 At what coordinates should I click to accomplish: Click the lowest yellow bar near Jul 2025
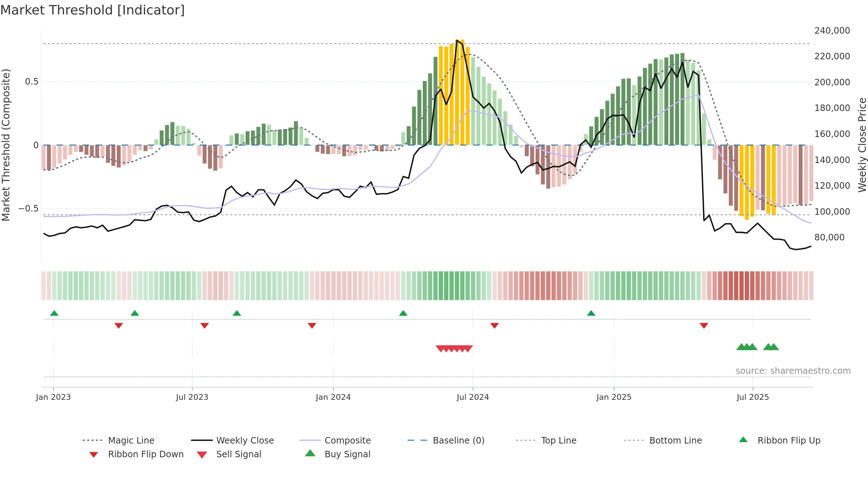click(x=747, y=182)
